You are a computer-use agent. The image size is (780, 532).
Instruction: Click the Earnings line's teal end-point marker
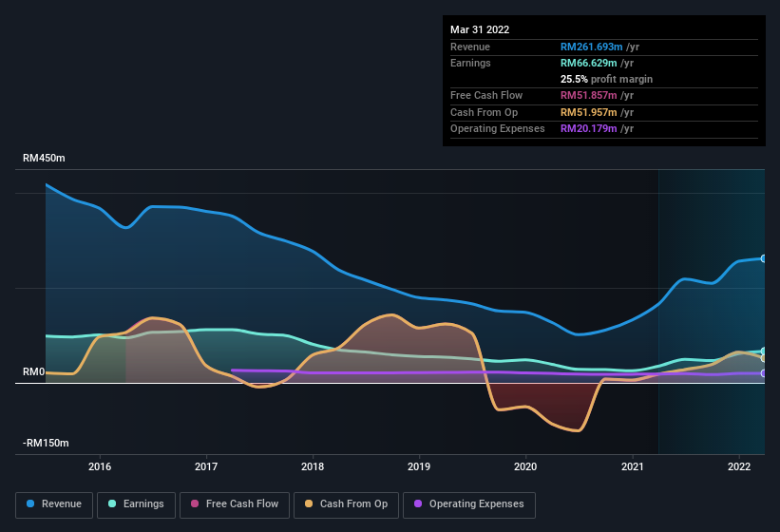click(763, 351)
